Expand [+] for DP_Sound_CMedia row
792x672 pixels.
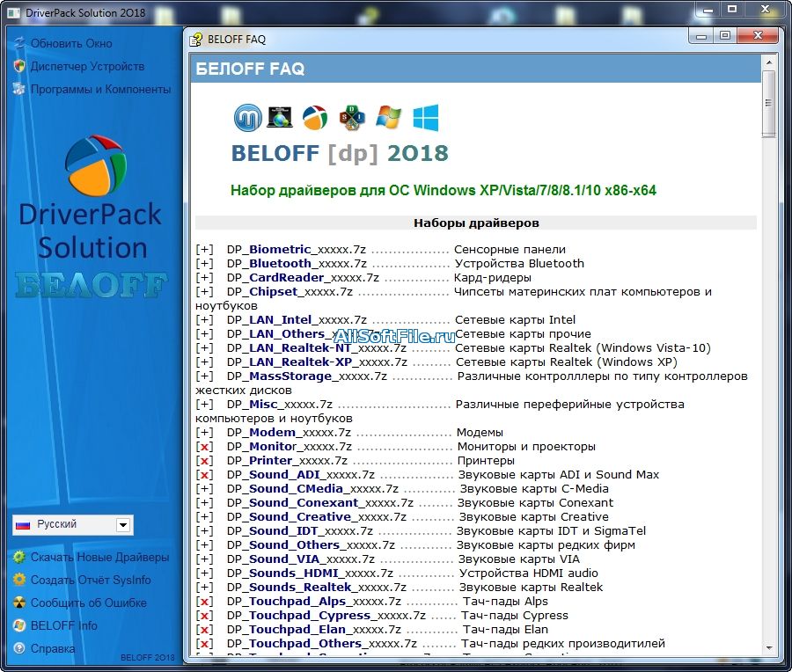[x=204, y=489]
